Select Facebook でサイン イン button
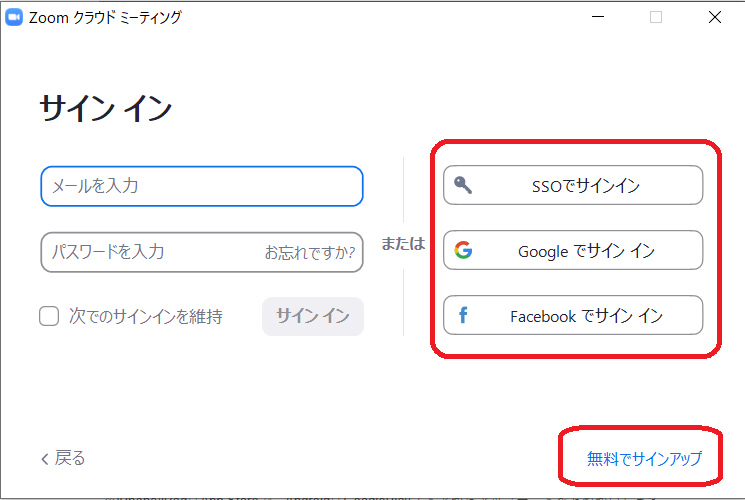Viewport: 745px width, 500px height. tap(573, 316)
